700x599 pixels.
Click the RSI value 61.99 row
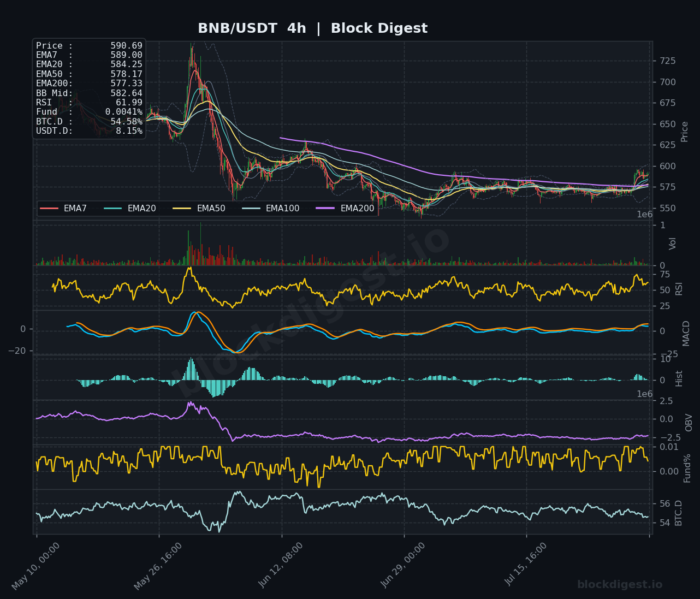tap(89, 103)
